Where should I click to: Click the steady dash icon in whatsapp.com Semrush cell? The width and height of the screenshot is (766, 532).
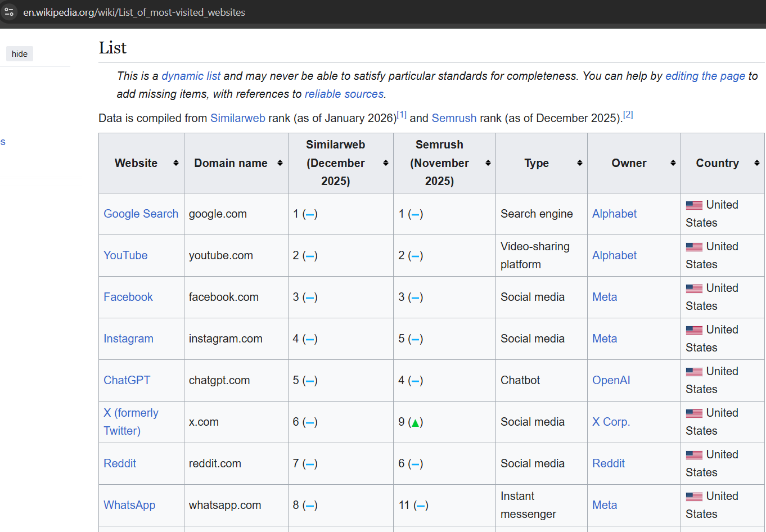tap(421, 506)
